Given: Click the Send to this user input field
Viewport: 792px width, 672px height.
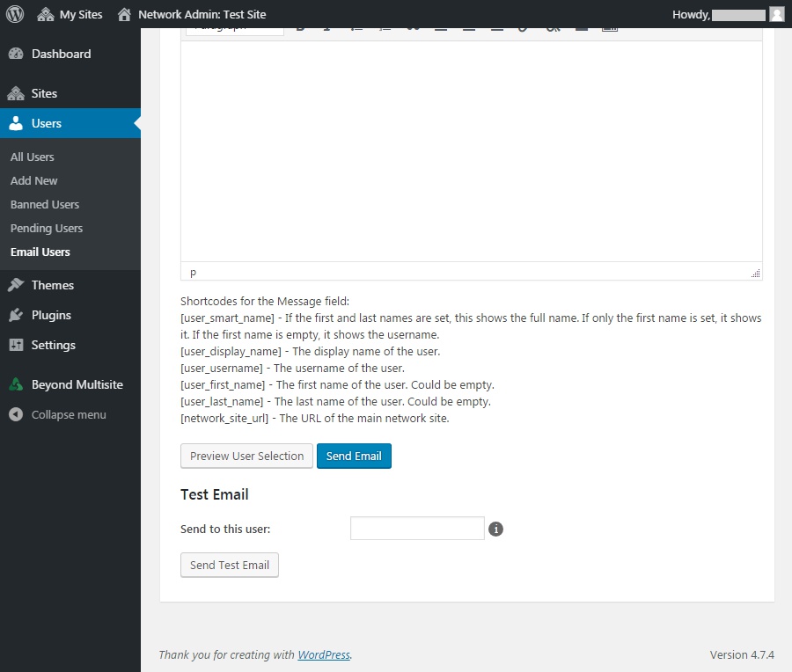Looking at the screenshot, I should click(x=416, y=528).
